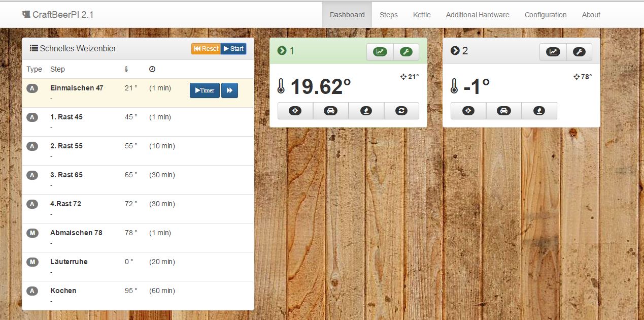Skip to next step with fast-forward button
The height and width of the screenshot is (320, 644).
229,90
